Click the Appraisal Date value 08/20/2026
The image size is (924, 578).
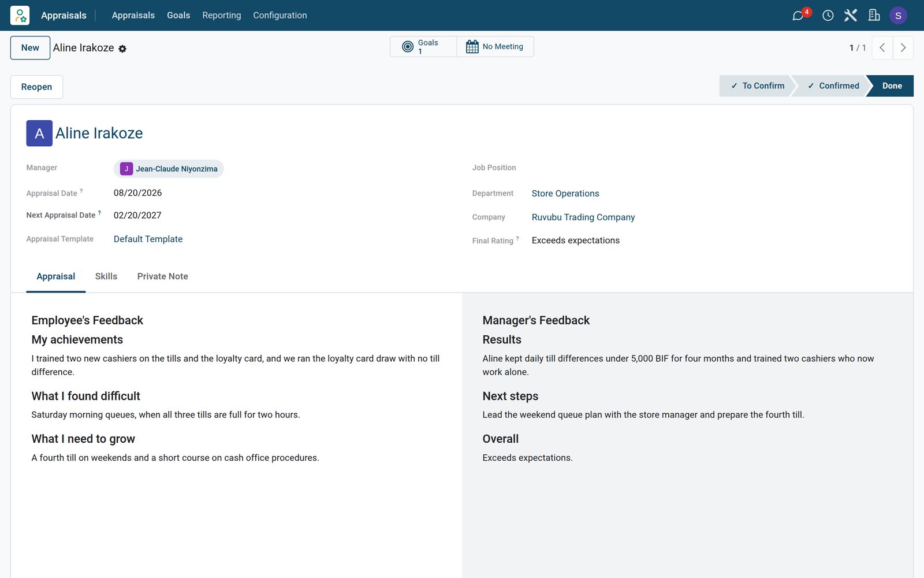click(x=137, y=193)
